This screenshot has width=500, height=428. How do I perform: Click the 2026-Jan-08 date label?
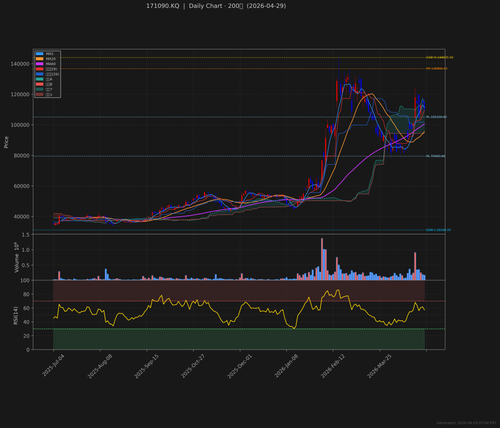[x=286, y=366]
